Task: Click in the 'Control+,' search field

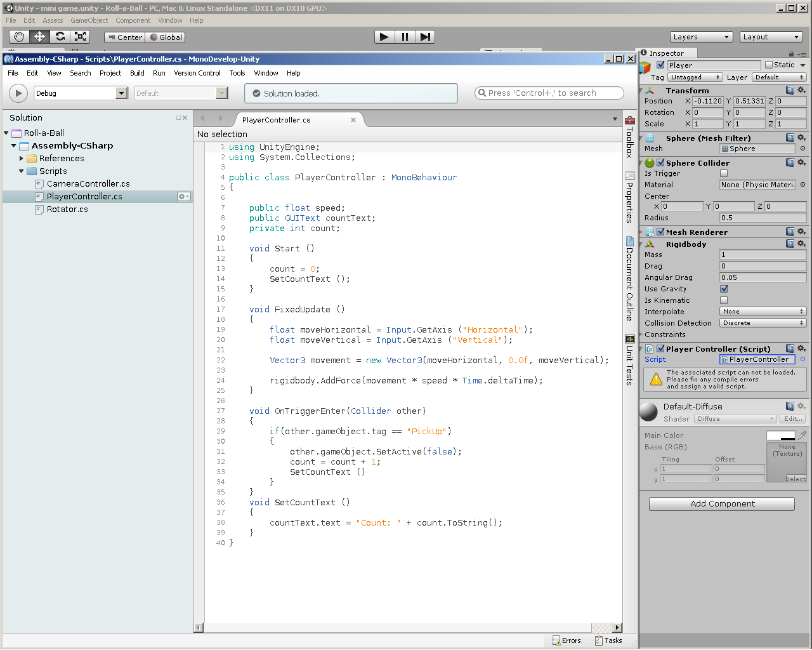Action: pos(549,93)
